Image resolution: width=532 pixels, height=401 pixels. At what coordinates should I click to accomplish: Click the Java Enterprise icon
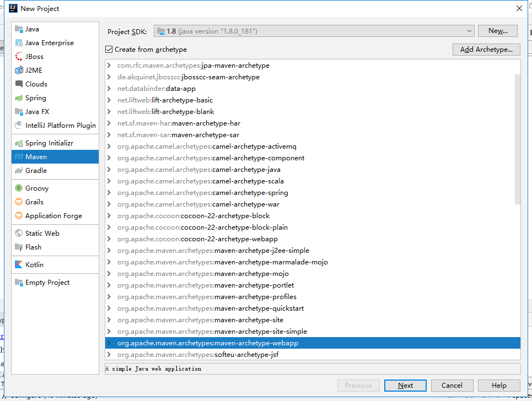pos(19,43)
